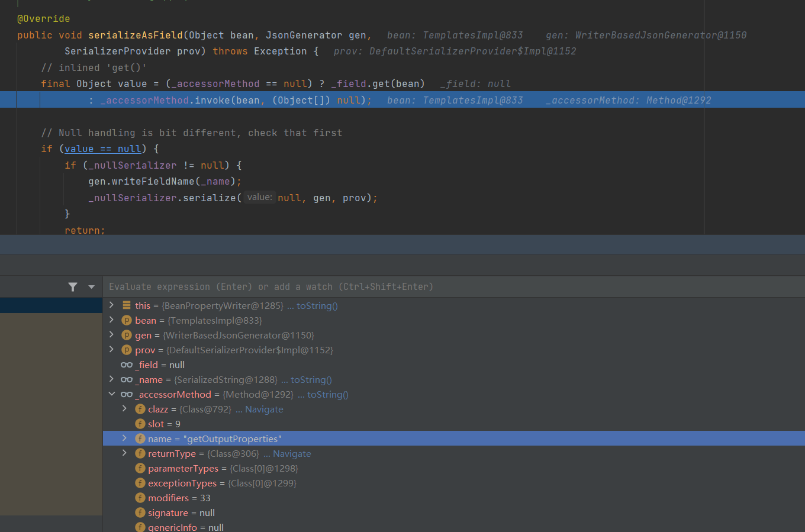The image size is (805, 532).
Task: Click the watch glasses icon beside _field
Action: pos(127,365)
